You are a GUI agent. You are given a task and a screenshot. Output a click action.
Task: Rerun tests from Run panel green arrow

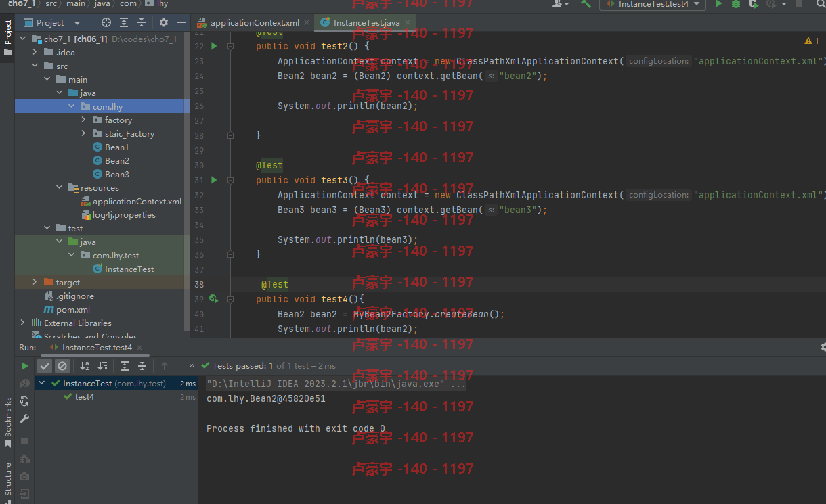(24, 366)
